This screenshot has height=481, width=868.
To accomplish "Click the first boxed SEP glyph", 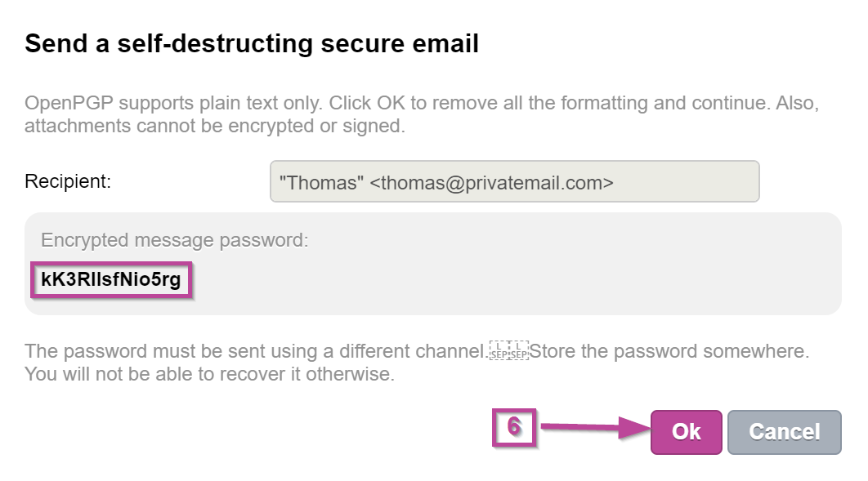I will 499,351.
